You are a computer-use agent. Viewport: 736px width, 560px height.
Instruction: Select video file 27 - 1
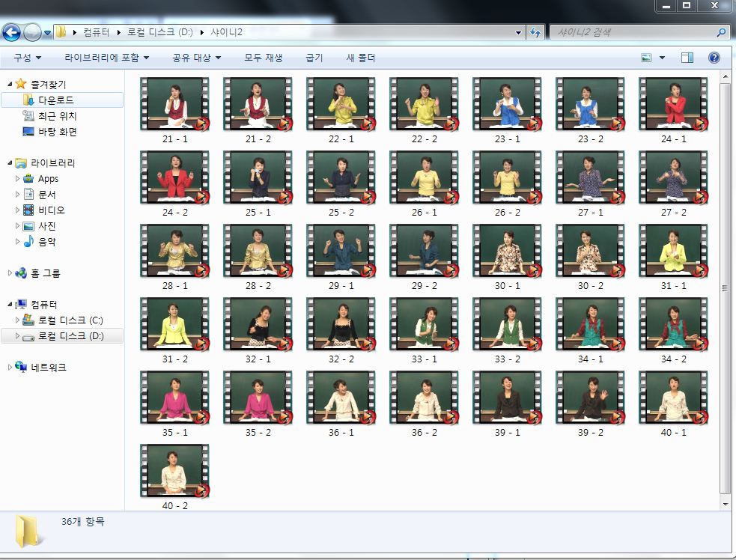pyautogui.click(x=590, y=183)
